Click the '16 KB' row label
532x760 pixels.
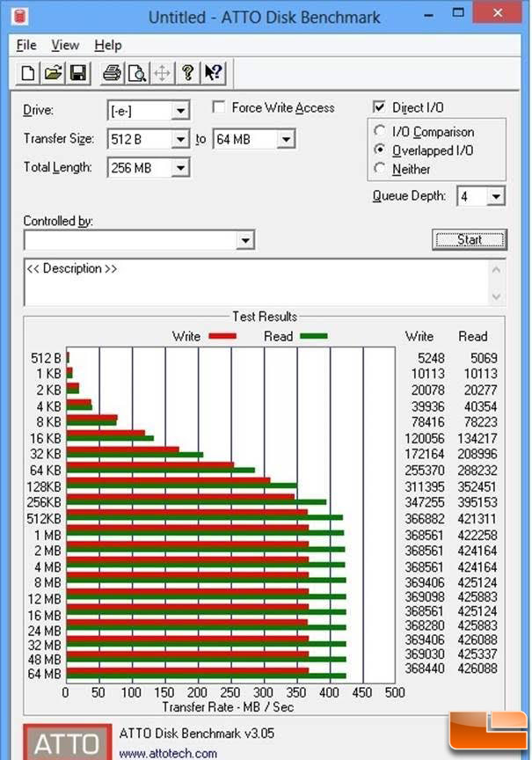pos(46,439)
